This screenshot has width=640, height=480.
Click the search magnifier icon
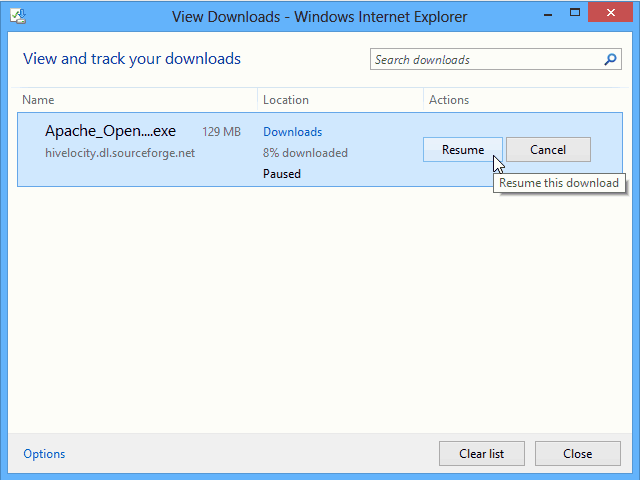(610, 60)
